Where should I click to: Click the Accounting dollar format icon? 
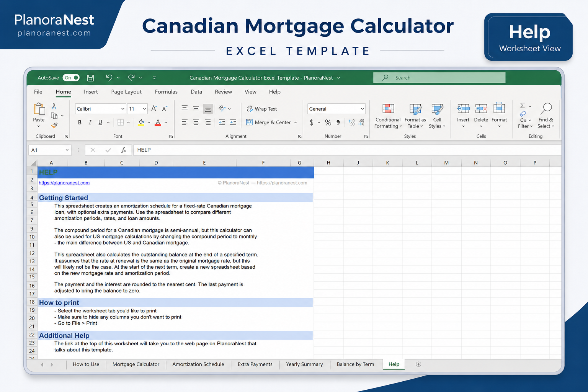[x=312, y=122]
